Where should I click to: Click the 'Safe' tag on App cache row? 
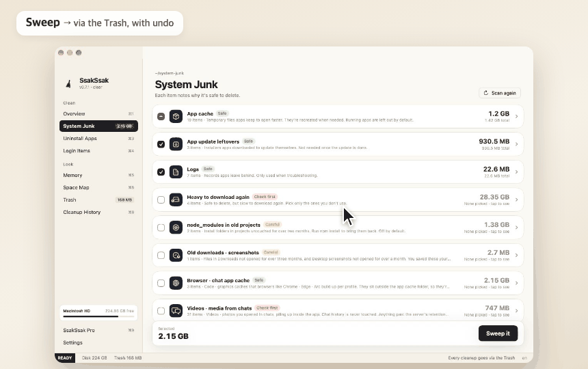(222, 113)
